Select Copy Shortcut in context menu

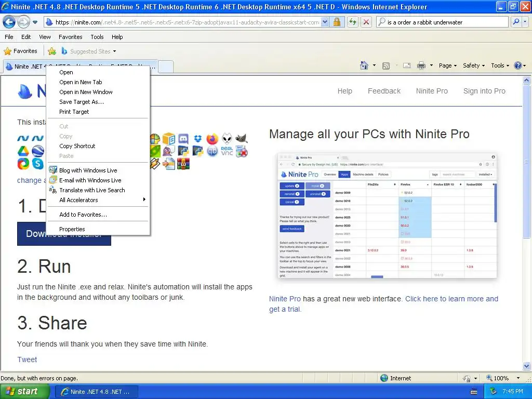click(x=98, y=146)
